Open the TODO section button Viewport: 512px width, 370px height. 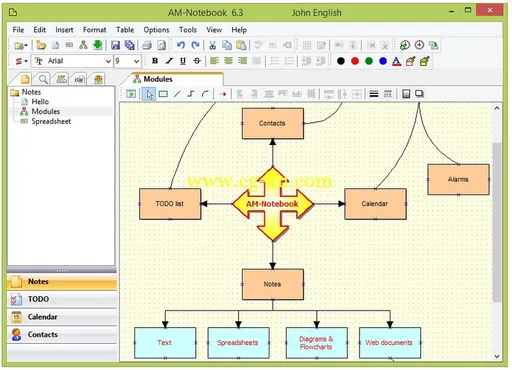(62, 299)
